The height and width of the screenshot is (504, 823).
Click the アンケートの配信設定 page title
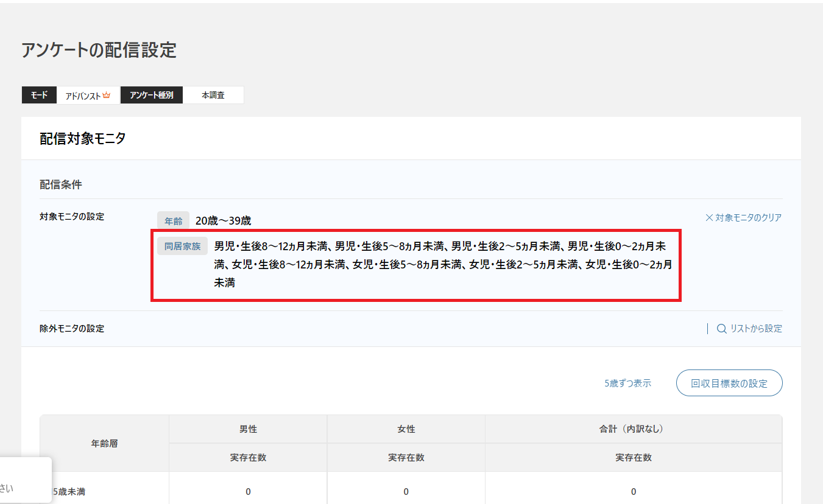(99, 50)
